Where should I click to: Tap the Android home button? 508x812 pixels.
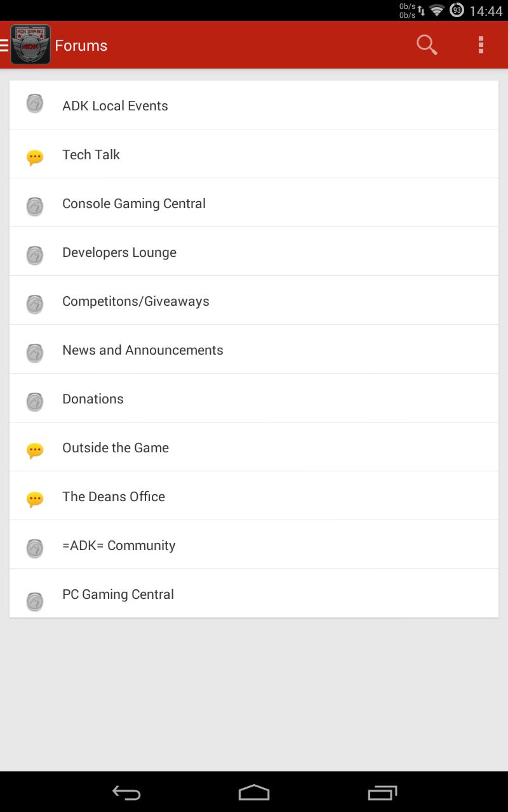click(x=254, y=792)
